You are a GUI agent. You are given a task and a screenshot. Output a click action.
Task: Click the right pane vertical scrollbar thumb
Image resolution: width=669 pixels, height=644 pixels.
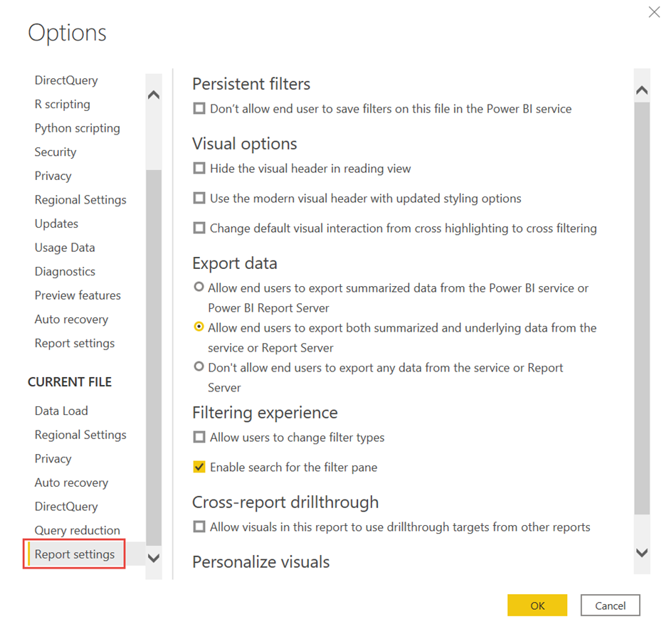tap(641, 306)
